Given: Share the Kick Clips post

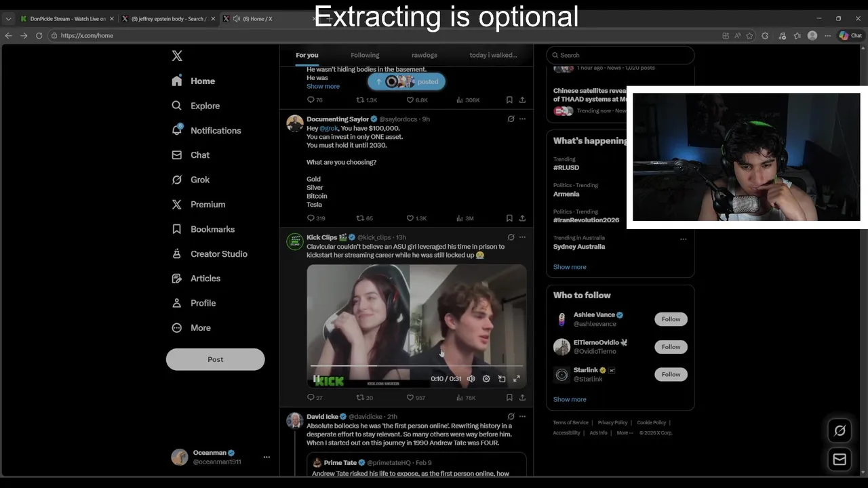Looking at the screenshot, I should [522, 398].
